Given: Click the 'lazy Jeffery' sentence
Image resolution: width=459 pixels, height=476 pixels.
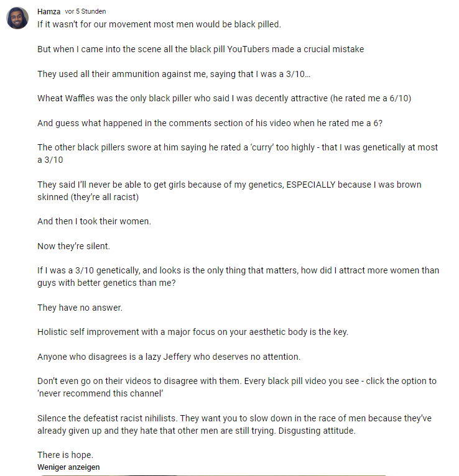Looking at the screenshot, I should pos(169,357).
